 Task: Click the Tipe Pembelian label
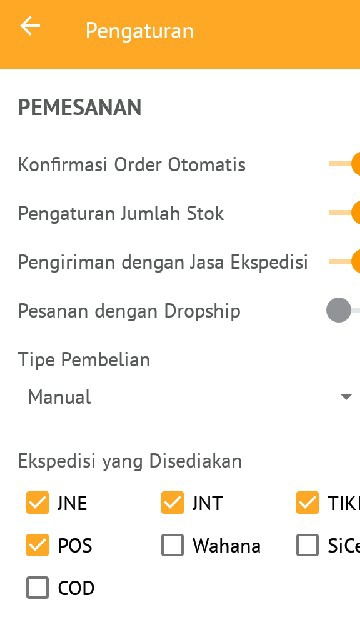(84, 360)
